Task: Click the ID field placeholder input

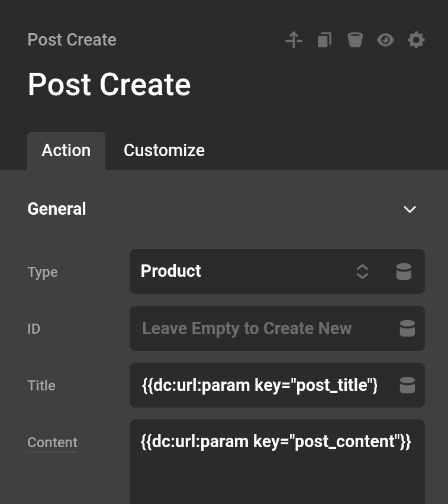Action: point(254,328)
